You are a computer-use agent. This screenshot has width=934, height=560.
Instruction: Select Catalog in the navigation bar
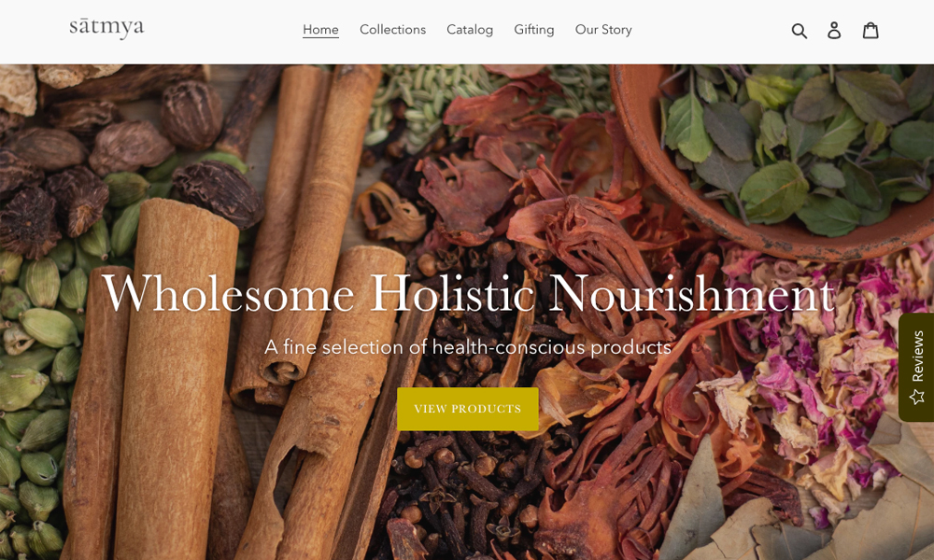point(470,30)
